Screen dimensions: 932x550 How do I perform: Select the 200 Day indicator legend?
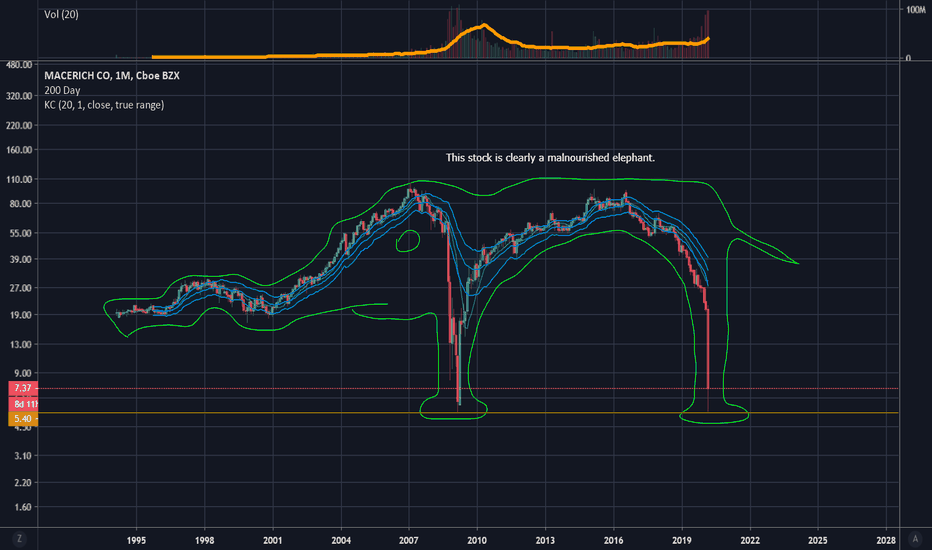62,90
